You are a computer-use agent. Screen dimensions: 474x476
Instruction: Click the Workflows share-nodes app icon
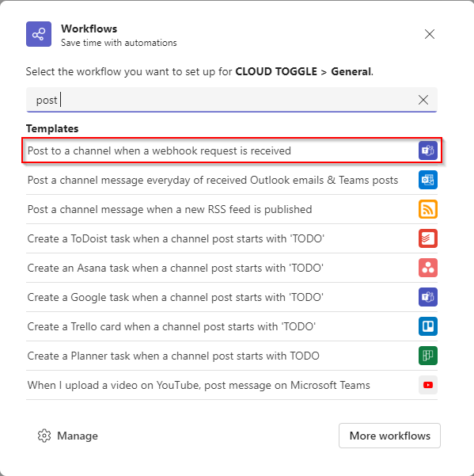(x=39, y=34)
